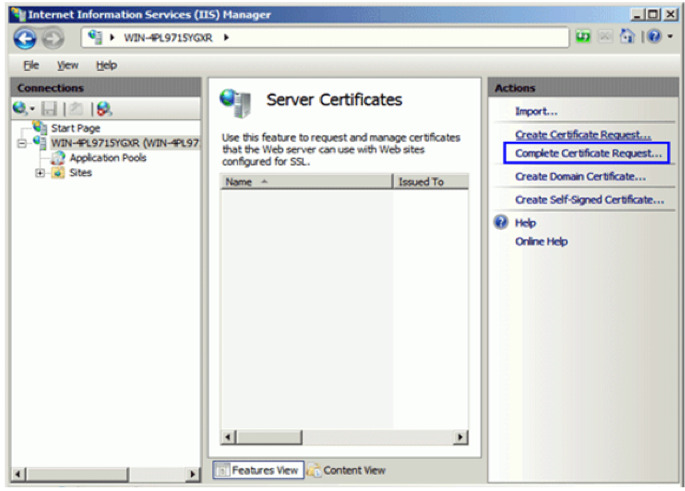Image resolution: width=685 pixels, height=491 pixels.
Task: Maximize the IIS Manager window
Action: 654,14
